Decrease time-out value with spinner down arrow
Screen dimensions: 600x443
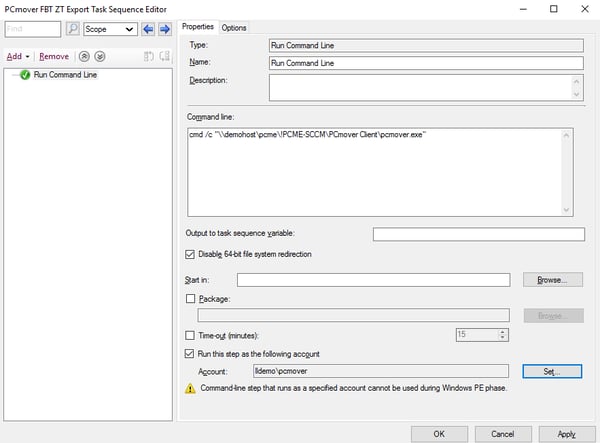pos(503,338)
